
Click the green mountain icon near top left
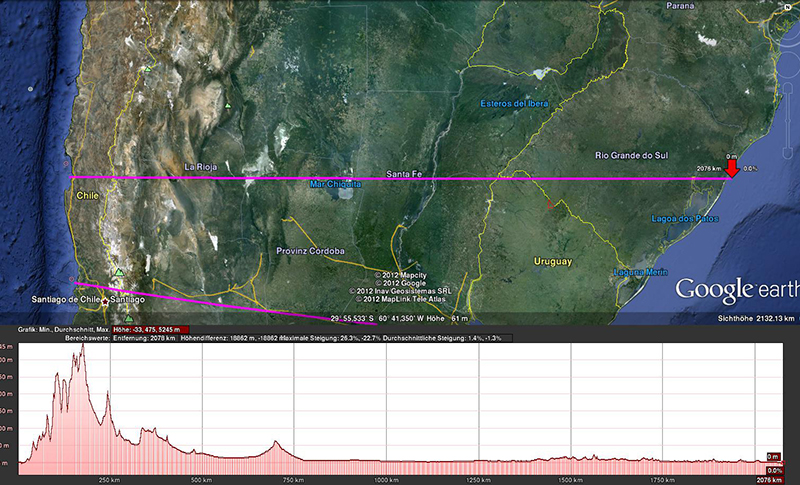click(149, 68)
